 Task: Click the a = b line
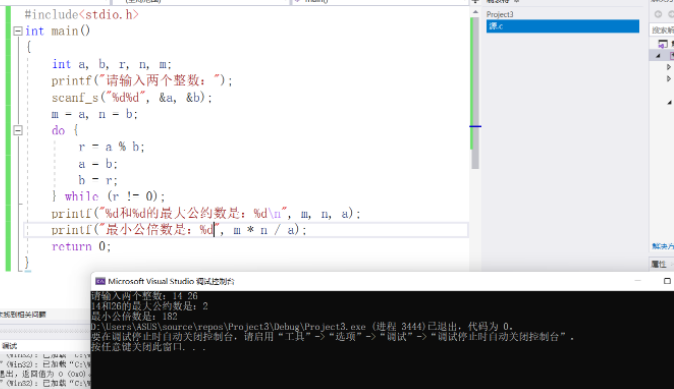click(x=98, y=164)
